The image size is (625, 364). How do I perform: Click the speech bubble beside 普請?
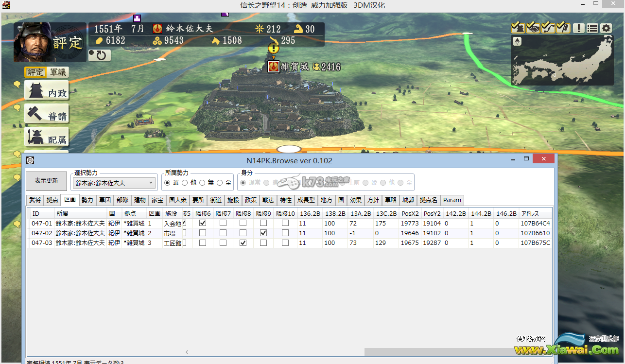point(17,107)
